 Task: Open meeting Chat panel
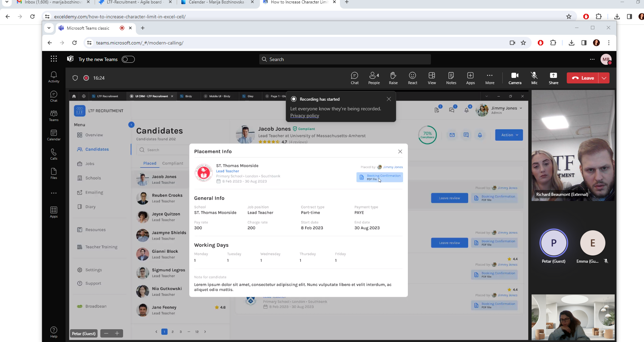coord(354,78)
